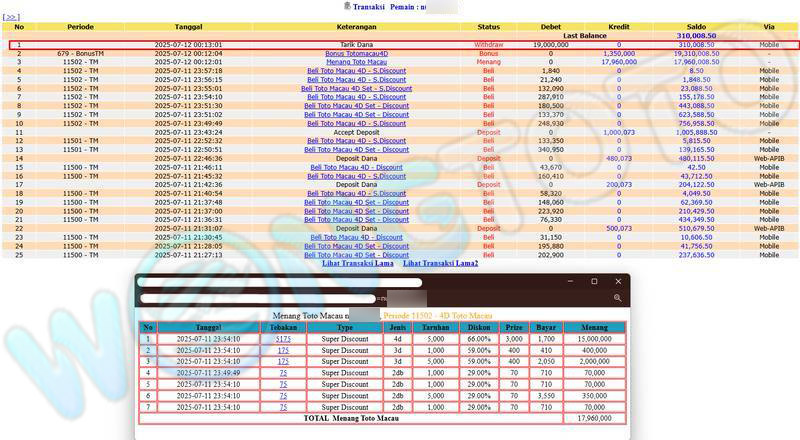Click the Keterangan column header

coord(357,26)
